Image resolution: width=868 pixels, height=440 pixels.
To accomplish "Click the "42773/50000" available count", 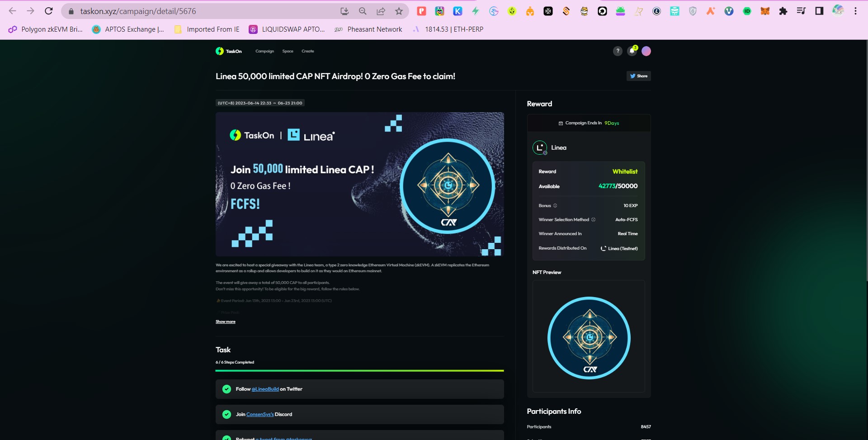I will tap(618, 186).
